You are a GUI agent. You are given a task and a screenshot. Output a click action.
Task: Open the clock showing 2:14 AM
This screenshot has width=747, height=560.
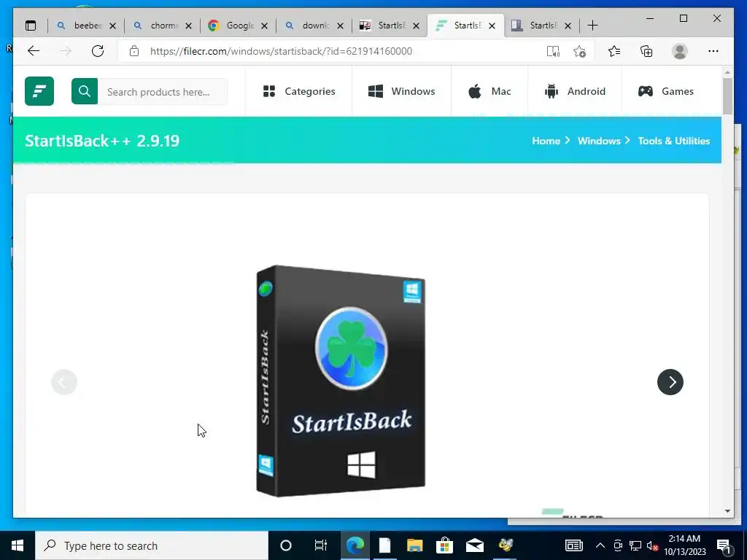(684, 545)
